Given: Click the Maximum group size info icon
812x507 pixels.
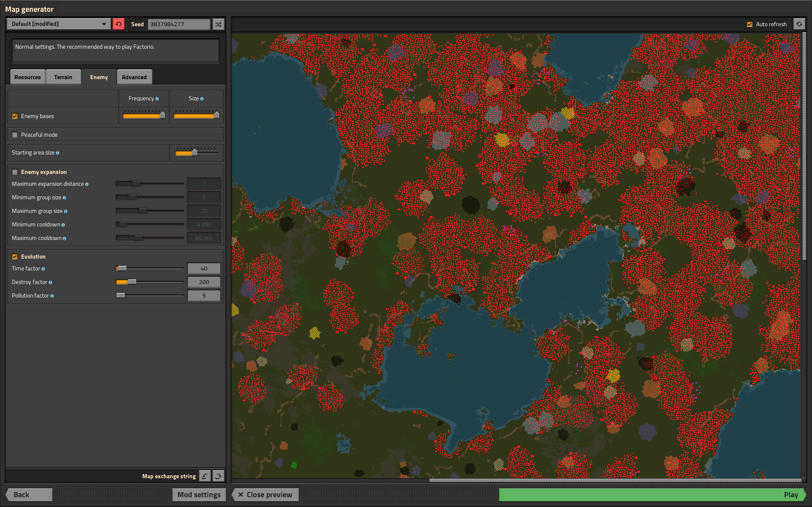Looking at the screenshot, I should point(66,211).
